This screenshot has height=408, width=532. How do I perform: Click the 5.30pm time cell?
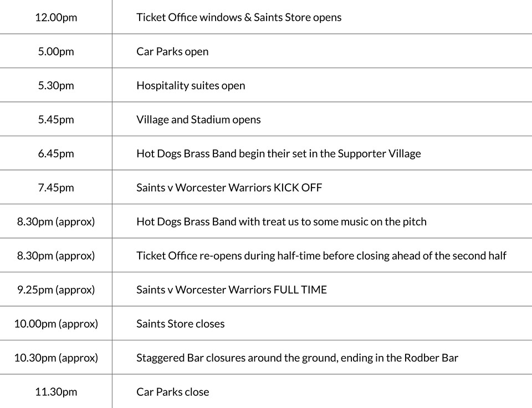[x=56, y=86]
